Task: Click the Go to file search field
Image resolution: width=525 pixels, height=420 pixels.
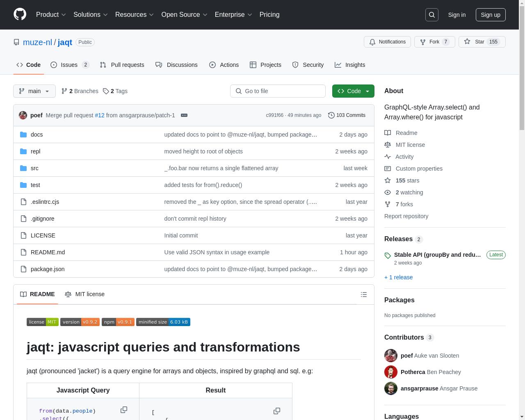Action: click(278, 91)
